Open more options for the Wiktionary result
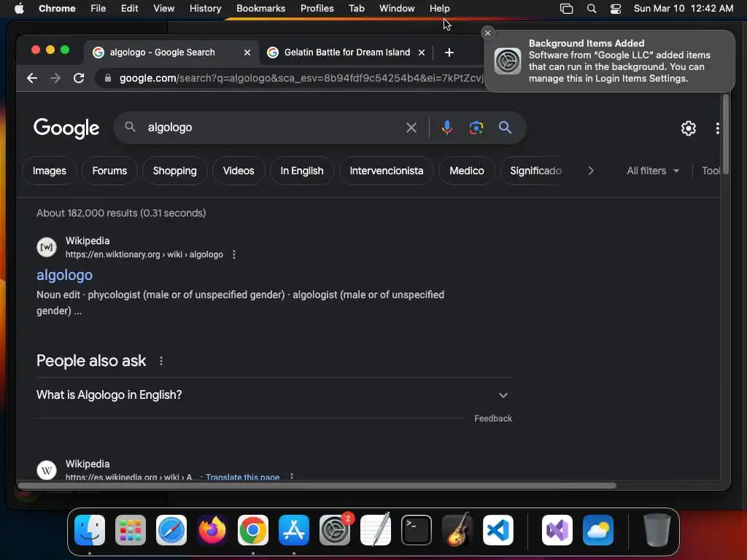The height and width of the screenshot is (560, 747). click(x=234, y=254)
